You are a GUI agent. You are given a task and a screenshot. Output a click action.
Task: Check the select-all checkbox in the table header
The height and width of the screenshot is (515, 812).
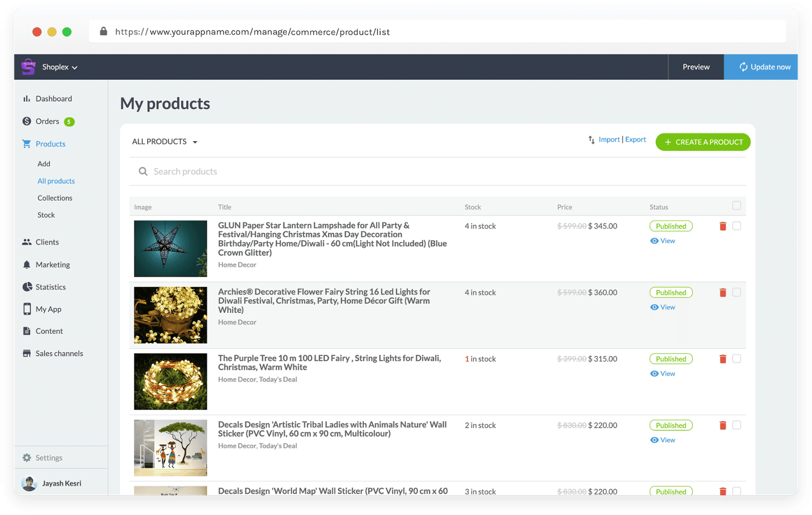click(x=736, y=206)
